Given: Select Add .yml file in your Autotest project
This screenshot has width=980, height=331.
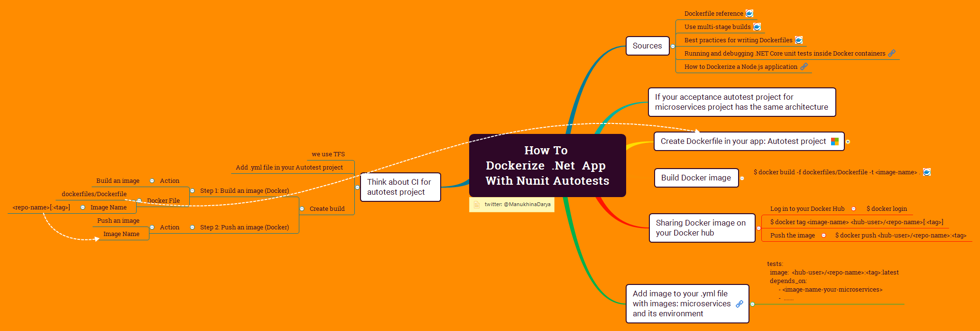Looking at the screenshot, I should (289, 168).
